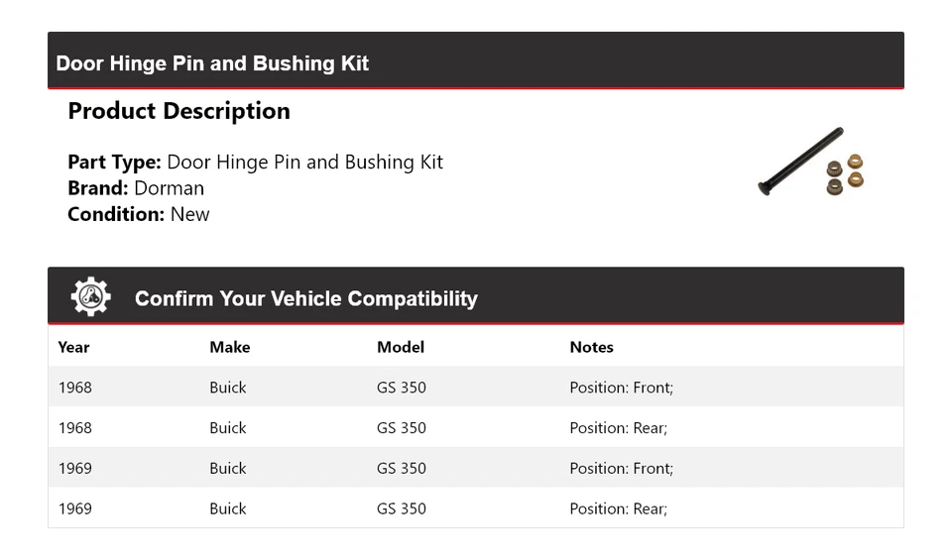The width and height of the screenshot is (952, 560).
Task: Click the Part Type description line
Action: click(x=255, y=163)
